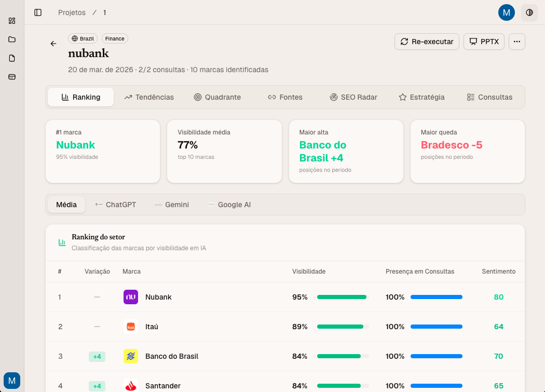Click the Nubank brand logo in ranking
545x392 pixels.
pos(131,297)
